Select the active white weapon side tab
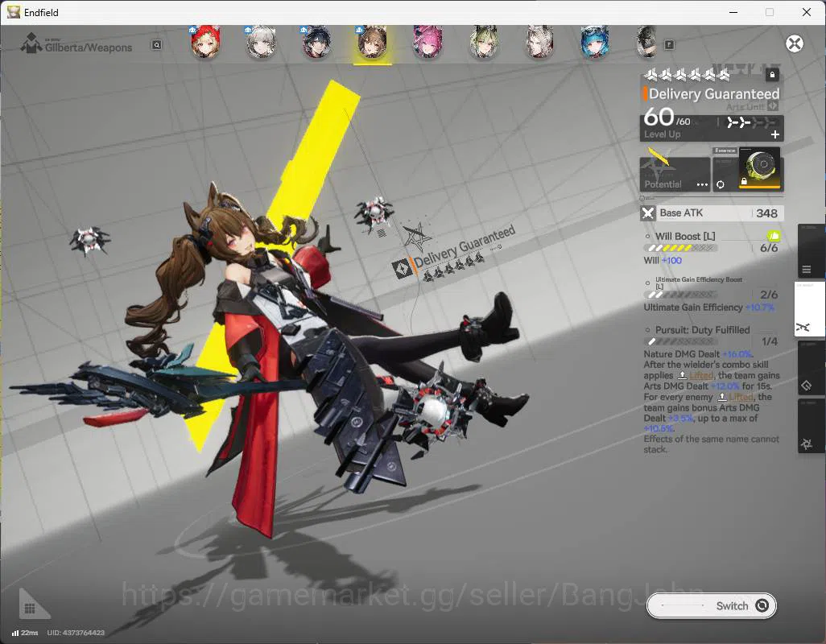 point(808,310)
